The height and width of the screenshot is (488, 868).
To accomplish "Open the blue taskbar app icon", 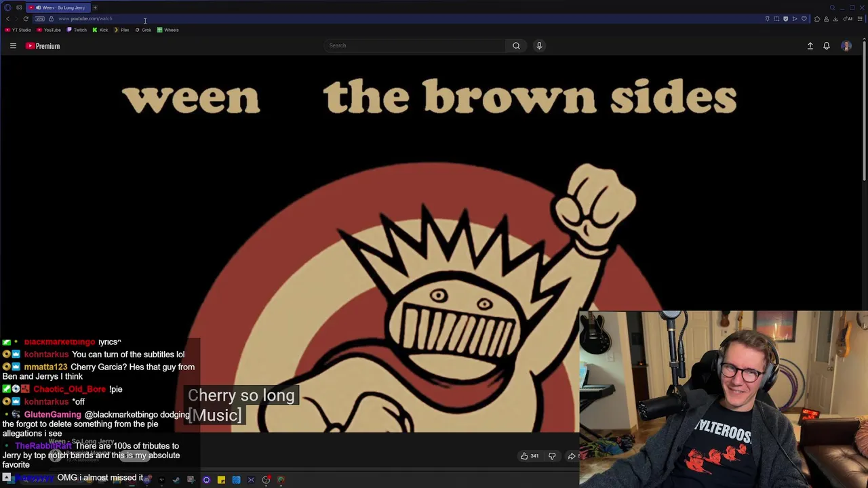I will pyautogui.click(x=236, y=480).
